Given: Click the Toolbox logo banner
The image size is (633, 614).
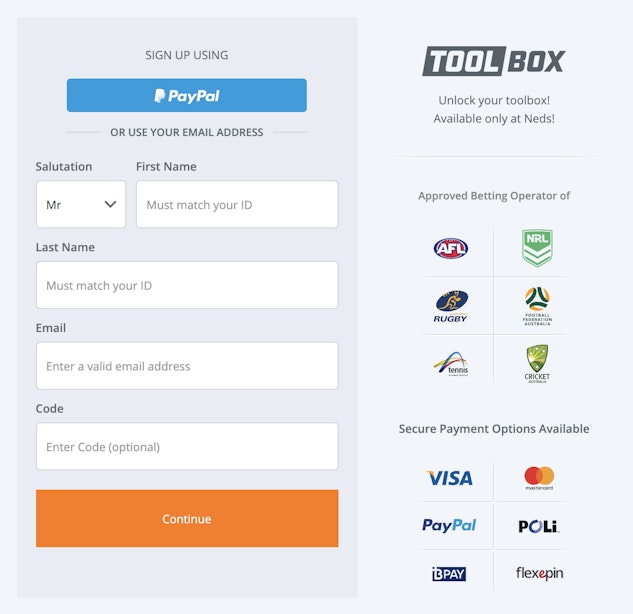Looking at the screenshot, I should pyautogui.click(x=494, y=61).
